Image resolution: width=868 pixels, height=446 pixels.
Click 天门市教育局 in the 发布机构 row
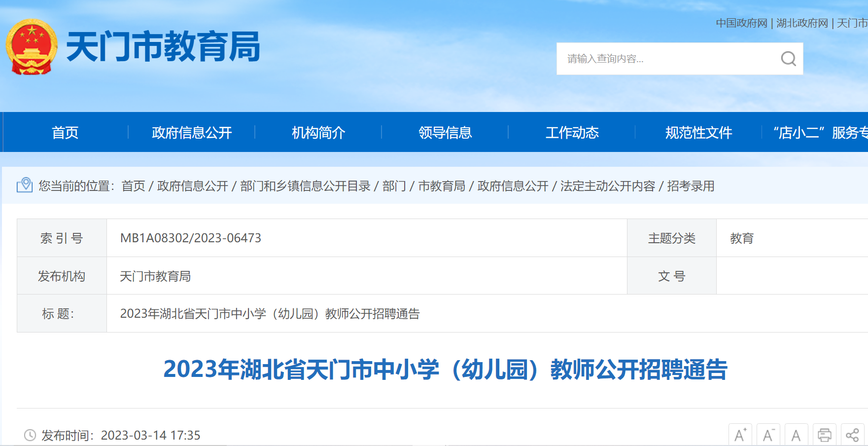click(x=155, y=276)
